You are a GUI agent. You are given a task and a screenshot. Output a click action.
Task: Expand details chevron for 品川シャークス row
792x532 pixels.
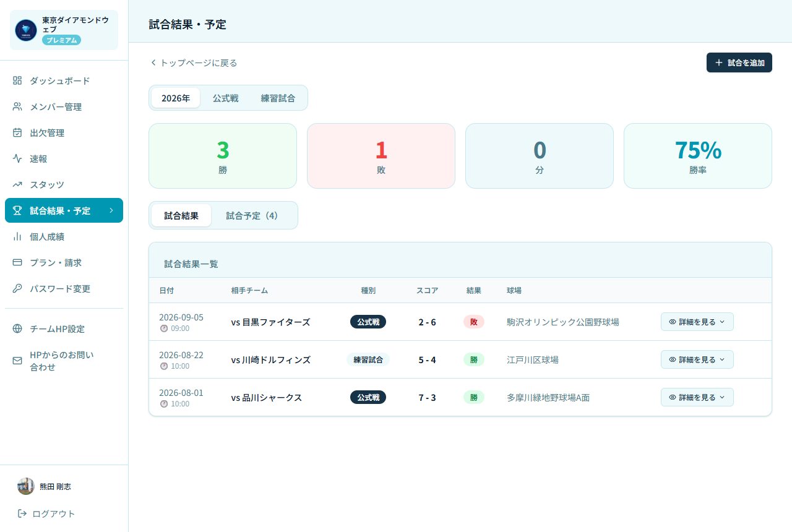point(722,397)
